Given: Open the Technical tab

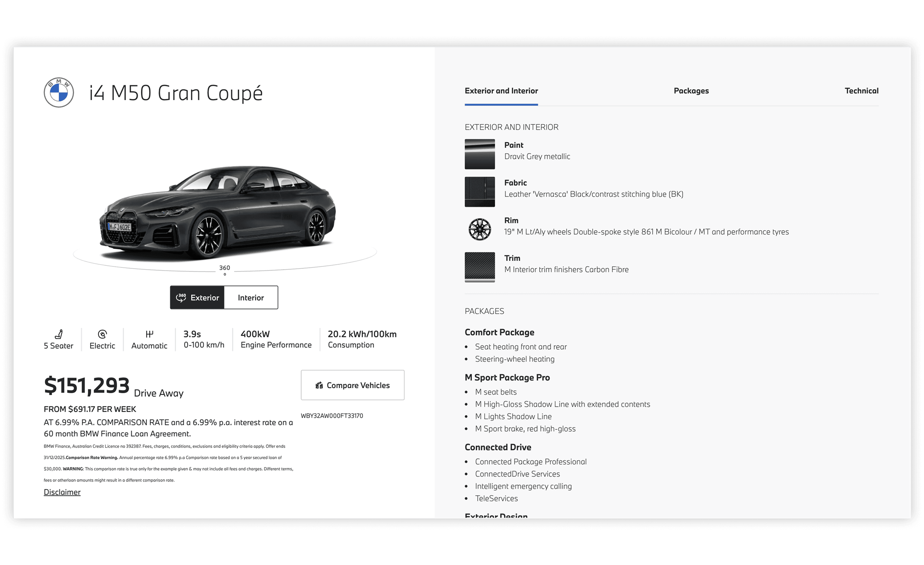Looking at the screenshot, I should pos(862,91).
